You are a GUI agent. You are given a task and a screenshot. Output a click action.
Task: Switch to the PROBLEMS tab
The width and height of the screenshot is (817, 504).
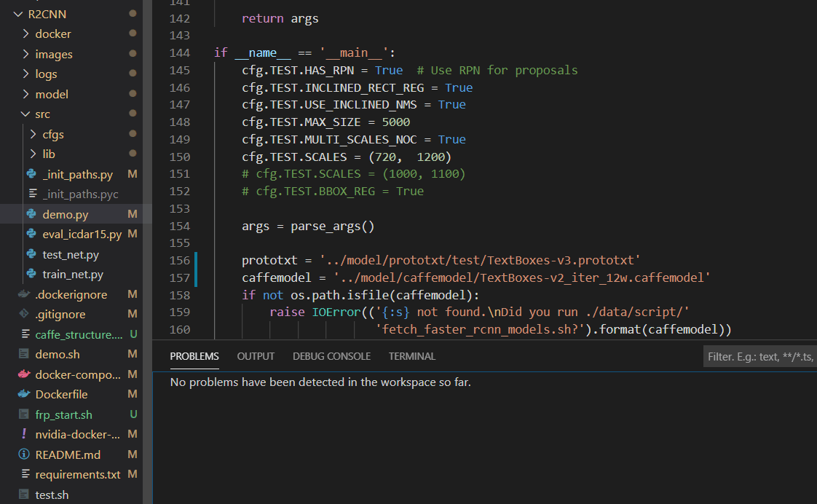[x=194, y=356]
